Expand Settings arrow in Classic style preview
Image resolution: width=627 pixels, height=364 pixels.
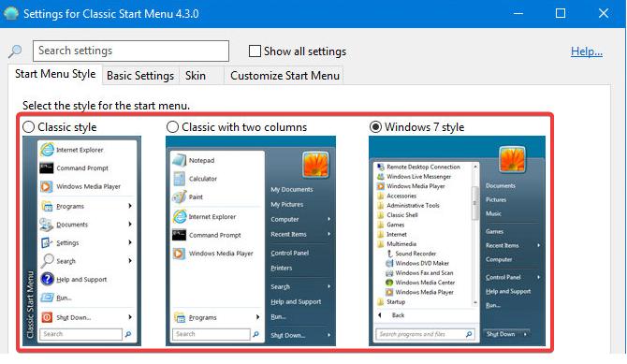(130, 242)
